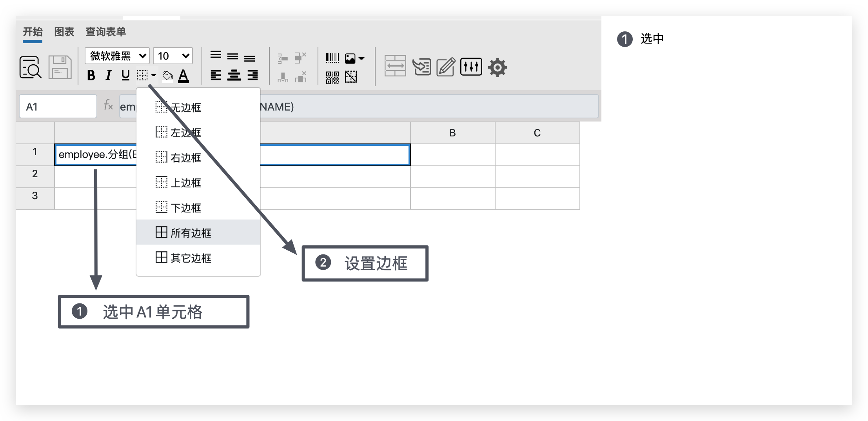Click cell B1

coord(453,155)
